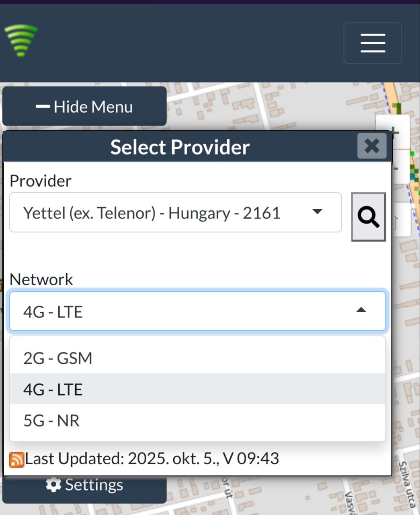Select the 5G - NR network option
Screen dimensions: 420x515
pyautogui.click(x=51, y=421)
